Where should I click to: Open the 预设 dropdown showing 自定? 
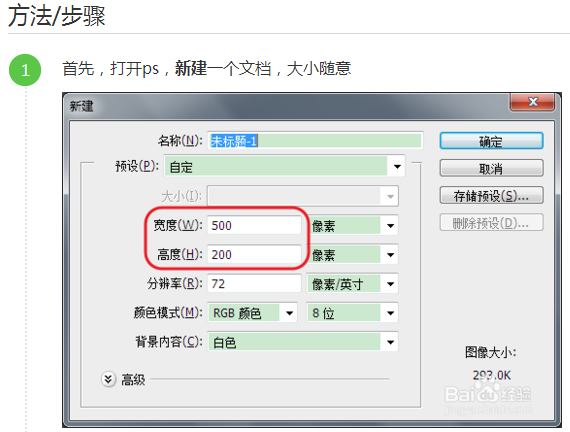point(285,167)
